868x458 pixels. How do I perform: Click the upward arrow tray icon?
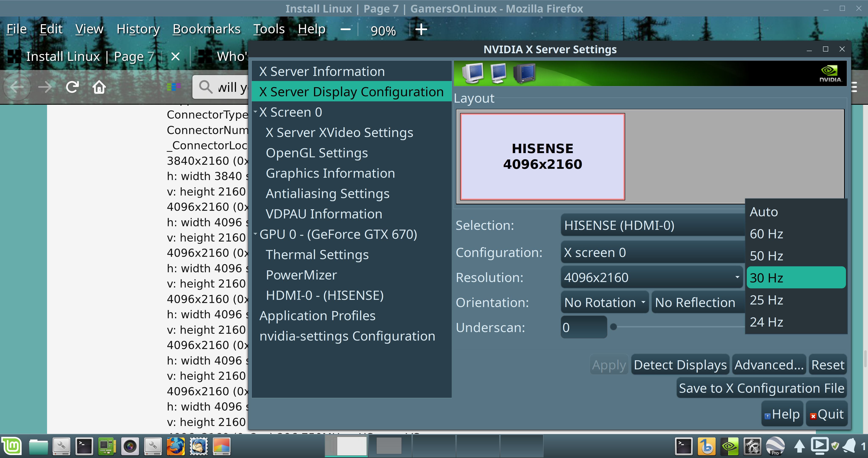[799, 447]
